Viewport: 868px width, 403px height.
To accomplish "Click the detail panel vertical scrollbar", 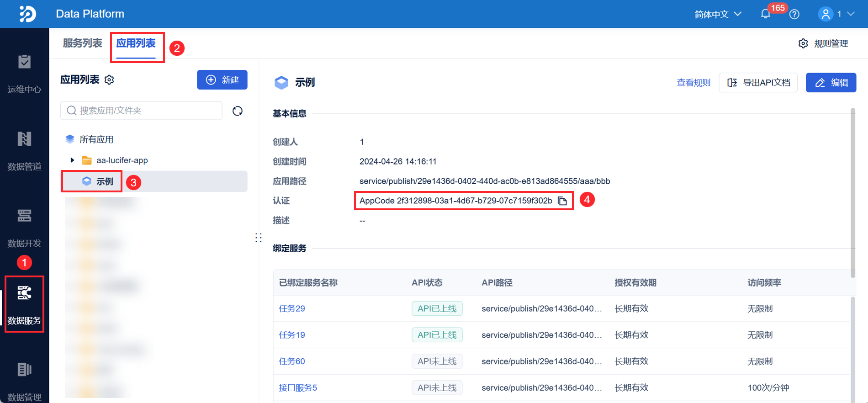I will click(852, 193).
